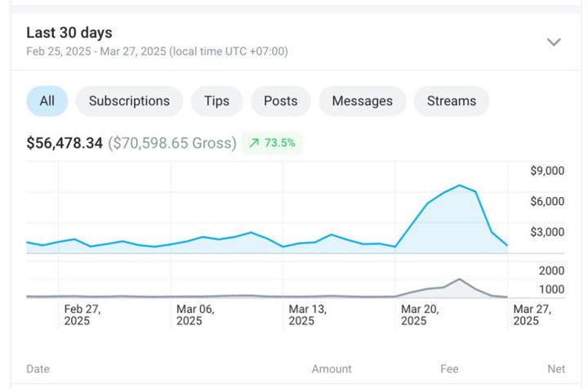Sort by the Amount column header
588x389 pixels.
pyautogui.click(x=332, y=369)
